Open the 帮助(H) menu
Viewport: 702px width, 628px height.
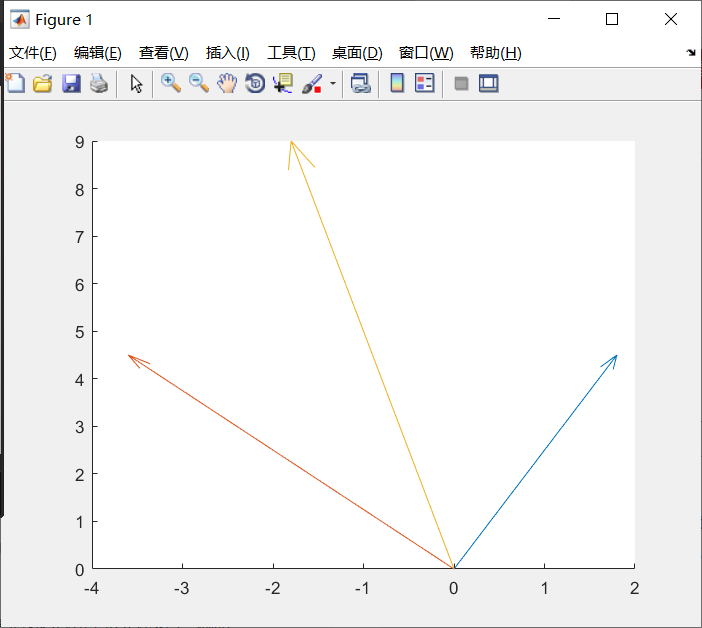coord(496,53)
